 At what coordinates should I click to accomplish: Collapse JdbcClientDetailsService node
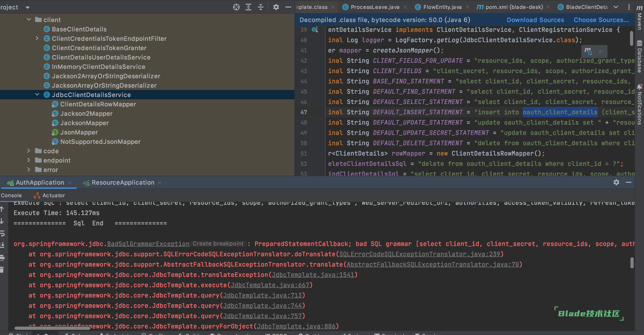[37, 95]
